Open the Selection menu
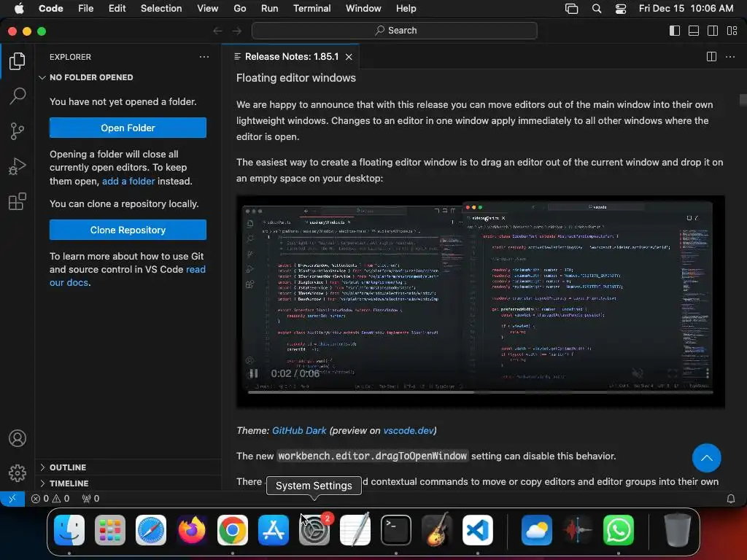The image size is (747, 560). pos(161,8)
